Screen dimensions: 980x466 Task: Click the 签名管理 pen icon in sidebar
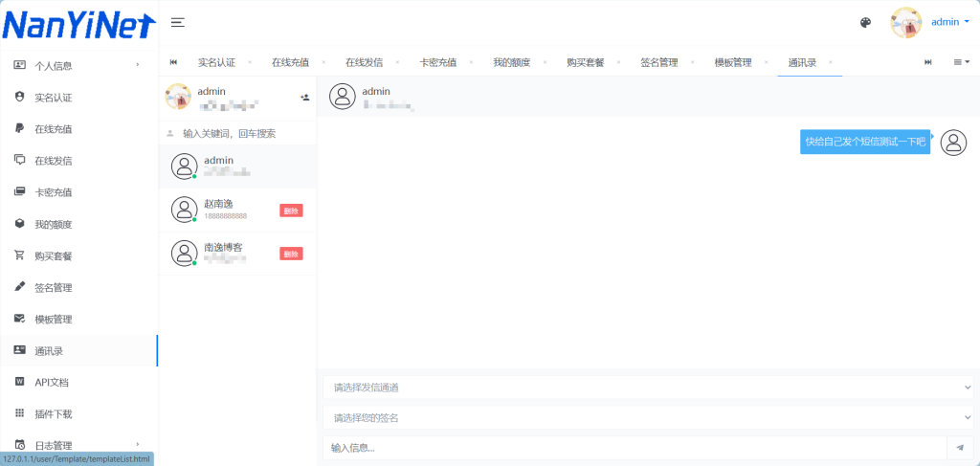pyautogui.click(x=20, y=287)
